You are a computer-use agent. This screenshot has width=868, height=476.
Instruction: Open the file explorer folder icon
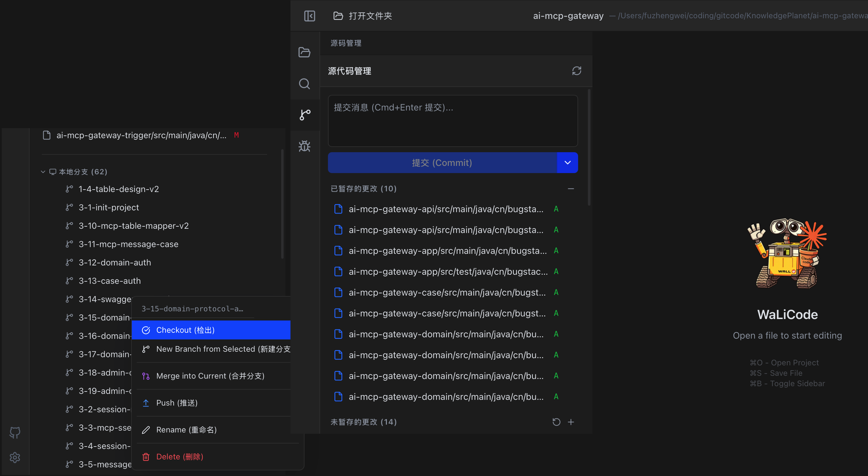pos(304,52)
